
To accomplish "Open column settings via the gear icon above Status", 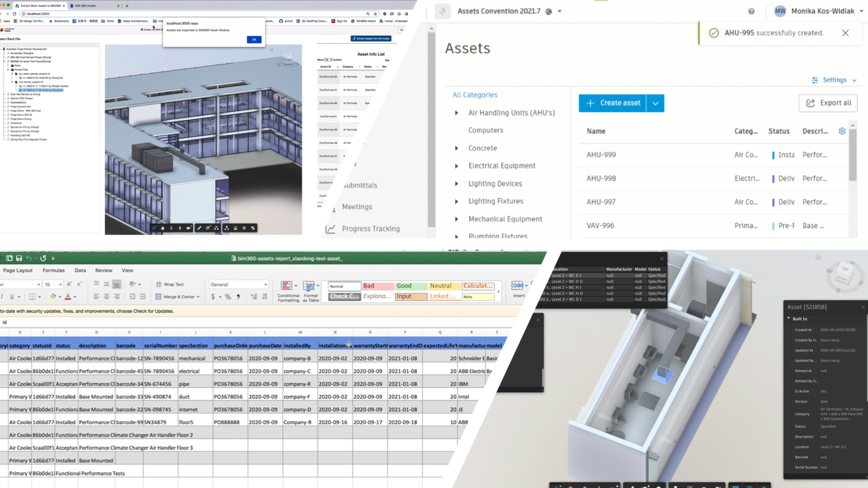I will pos(842,130).
